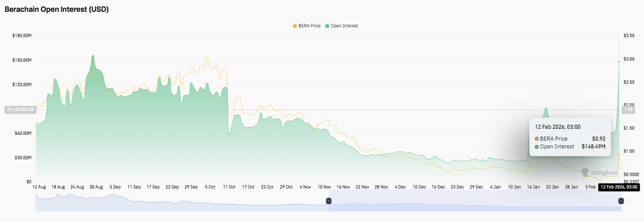Click the 89,100,000.00 crosshair label on left axis
This screenshot has height=222, width=644.
click(20, 110)
